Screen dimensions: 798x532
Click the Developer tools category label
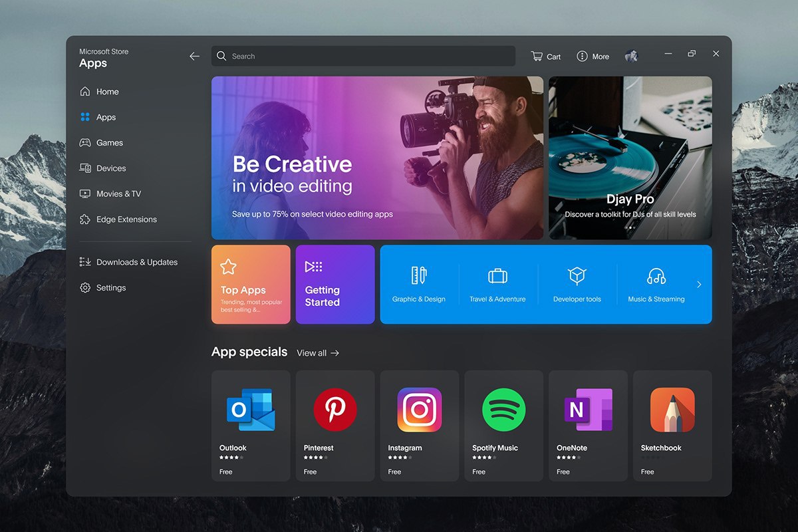(x=577, y=299)
